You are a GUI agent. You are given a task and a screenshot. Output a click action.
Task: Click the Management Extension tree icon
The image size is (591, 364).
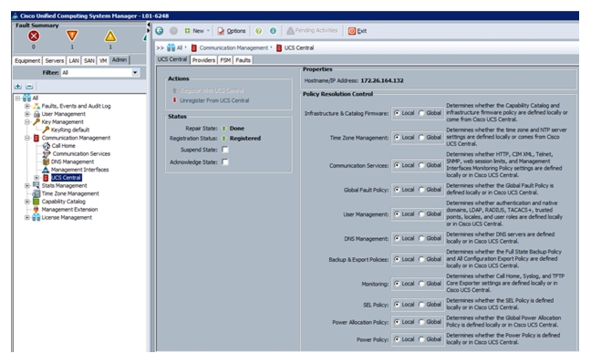36,209
